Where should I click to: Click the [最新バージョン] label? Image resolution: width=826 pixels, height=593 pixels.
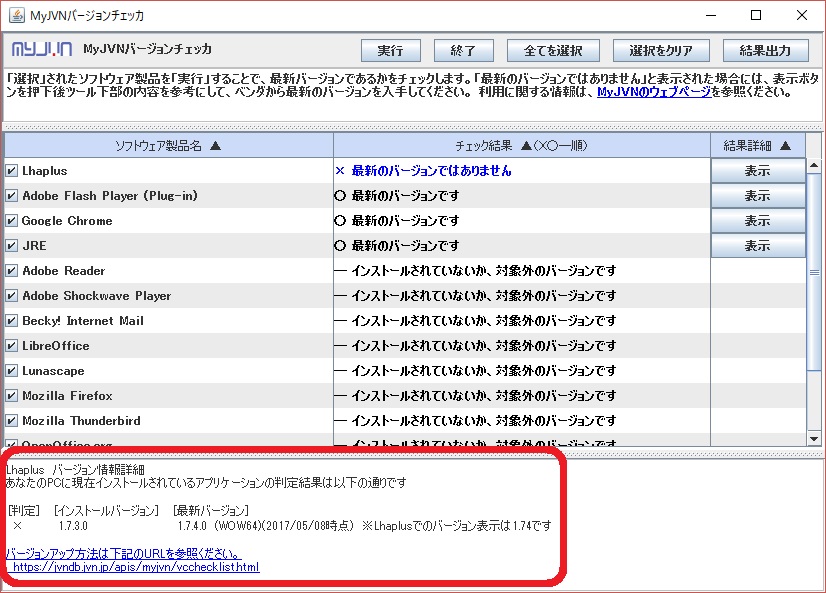pos(211,511)
